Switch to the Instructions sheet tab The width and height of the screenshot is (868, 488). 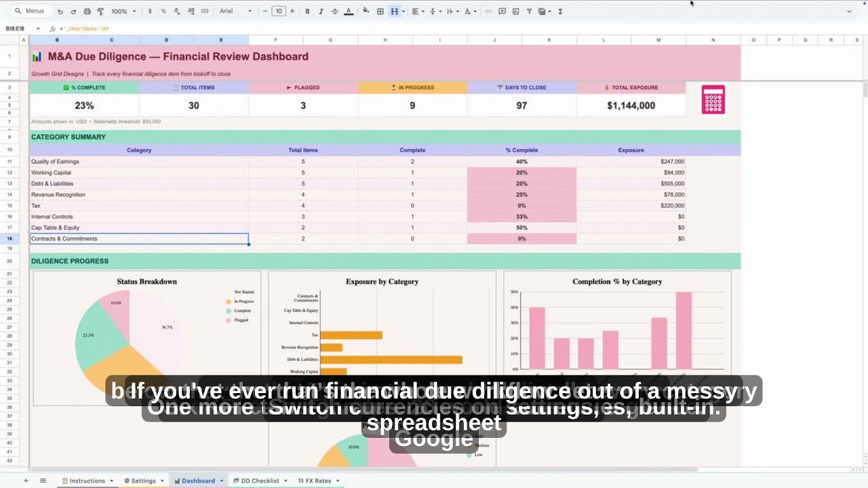(87, 481)
